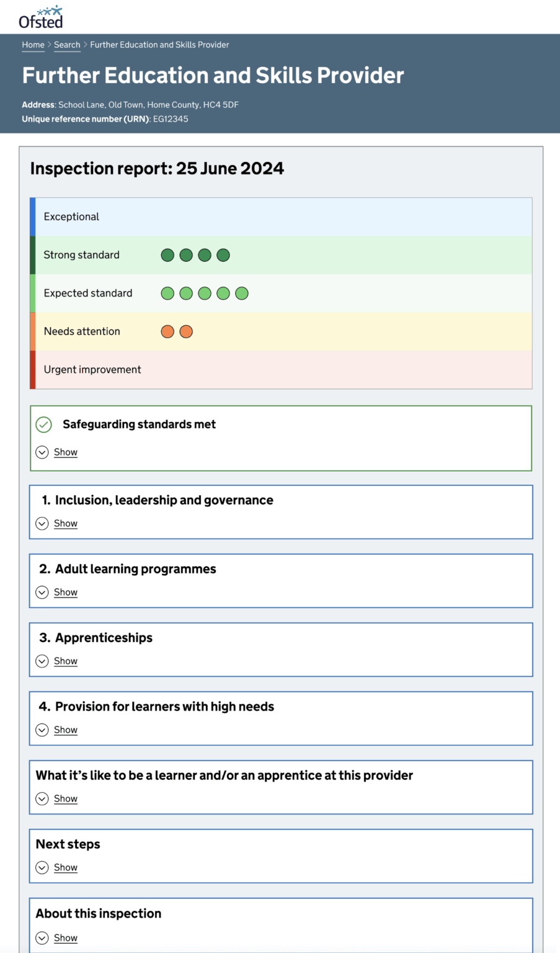This screenshot has width=560, height=953.
Task: Click the first dot in Strong standard row
Action: tap(167, 254)
